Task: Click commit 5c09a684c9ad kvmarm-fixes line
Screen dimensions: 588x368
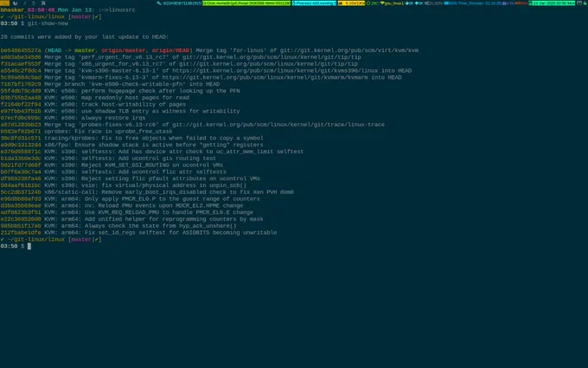Action: point(201,77)
